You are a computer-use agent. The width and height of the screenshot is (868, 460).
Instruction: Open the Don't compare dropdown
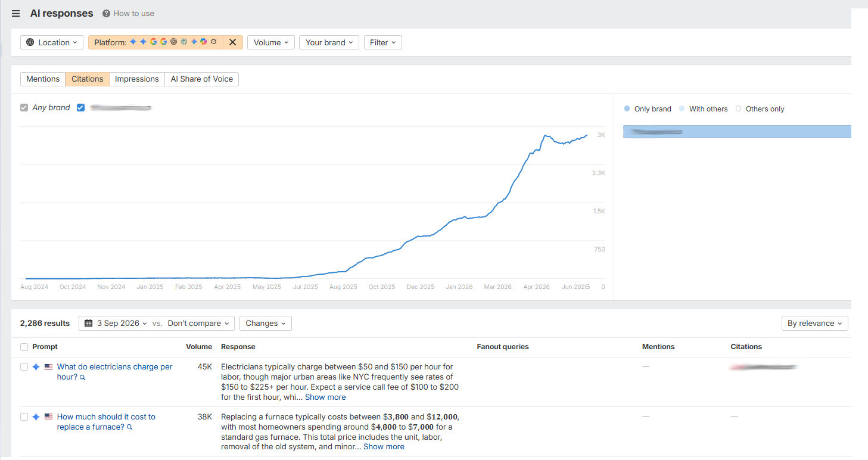click(x=198, y=323)
